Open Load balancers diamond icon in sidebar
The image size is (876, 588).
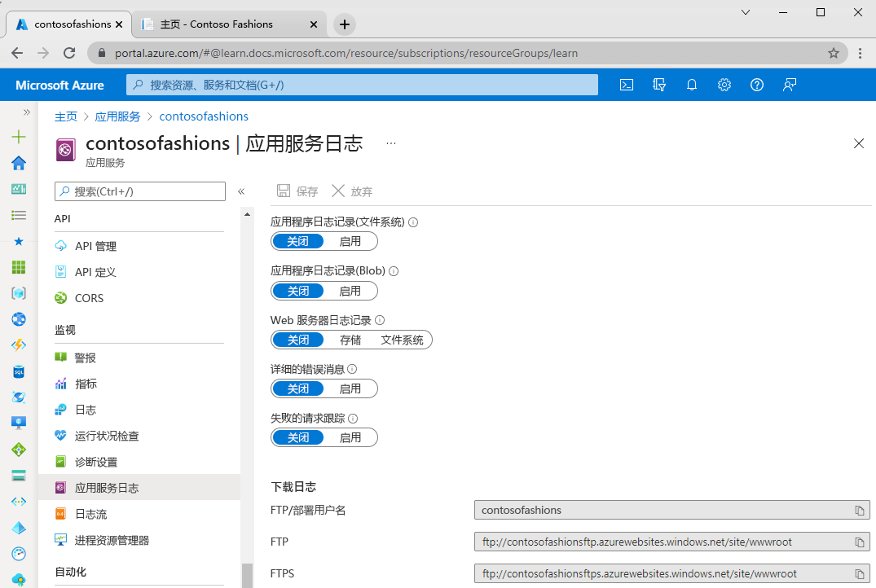[x=19, y=450]
